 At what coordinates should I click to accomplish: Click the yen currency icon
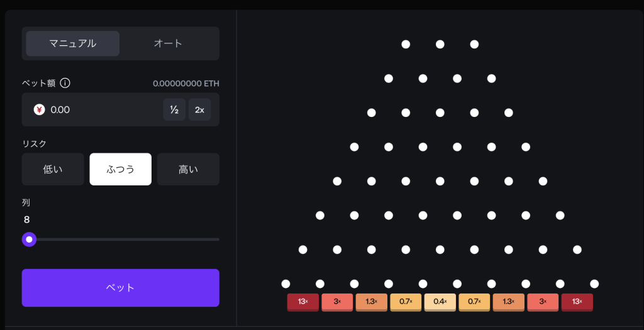pyautogui.click(x=40, y=109)
